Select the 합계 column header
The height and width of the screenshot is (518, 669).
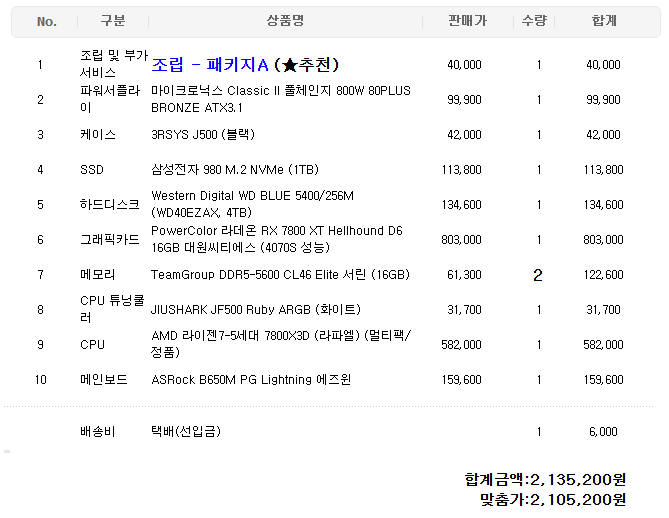coord(604,20)
